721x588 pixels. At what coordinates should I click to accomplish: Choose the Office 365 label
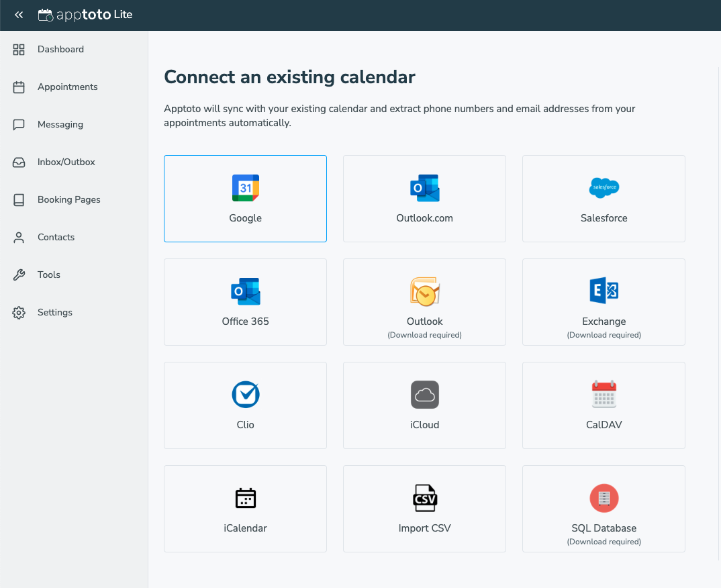[x=246, y=322]
